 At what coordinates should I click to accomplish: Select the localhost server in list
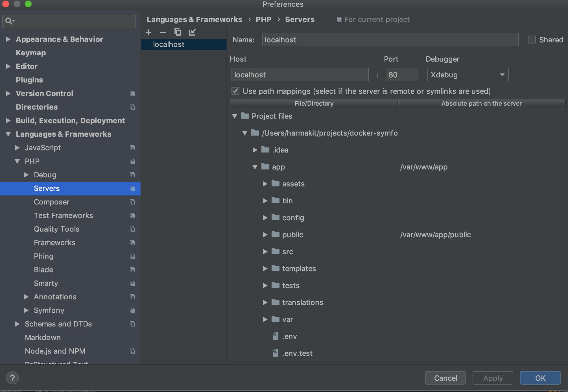pos(169,44)
